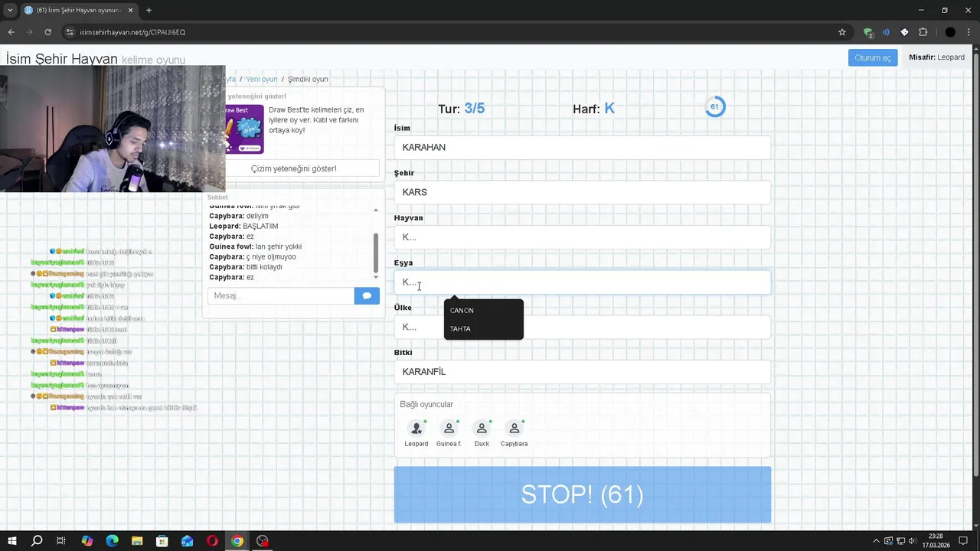Click the 'Şimdiki oyun' breadcrumb text
Image resolution: width=980 pixels, height=551 pixels.
click(308, 79)
